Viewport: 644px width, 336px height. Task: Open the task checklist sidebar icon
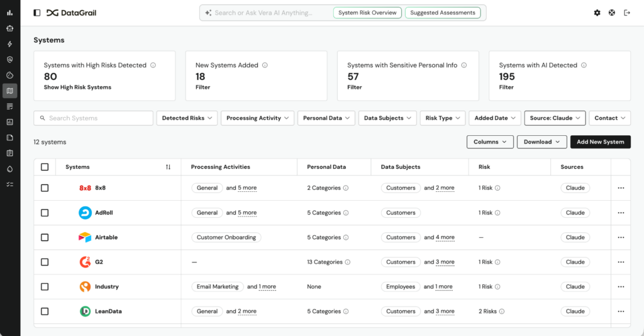(10, 184)
